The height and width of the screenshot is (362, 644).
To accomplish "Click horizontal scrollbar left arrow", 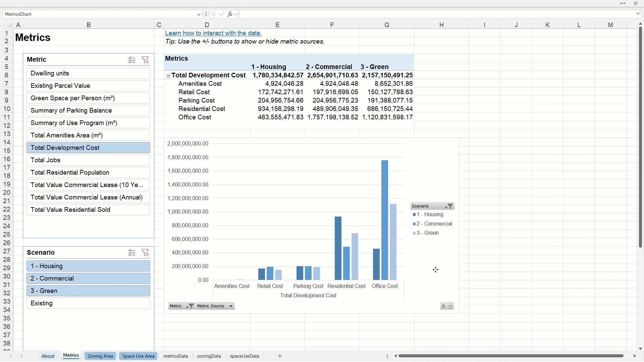I will tap(396, 356).
